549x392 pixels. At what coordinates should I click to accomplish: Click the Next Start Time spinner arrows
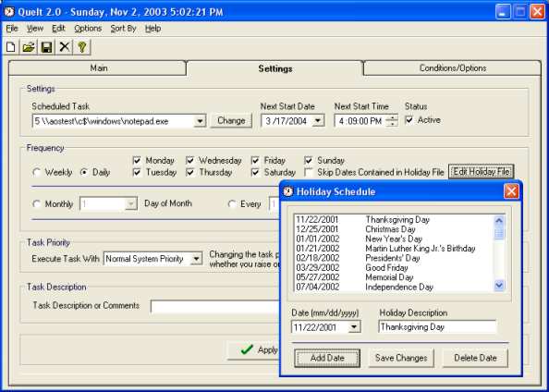click(392, 121)
